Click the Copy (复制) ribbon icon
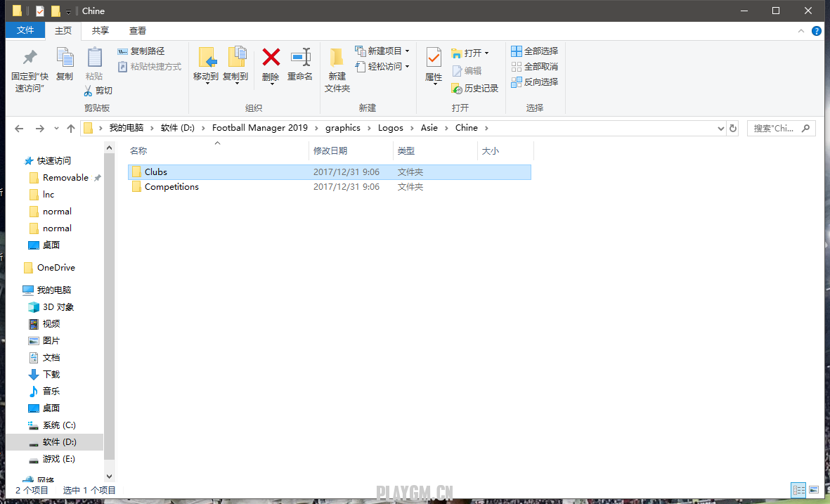830x504 pixels. pyautogui.click(x=65, y=57)
